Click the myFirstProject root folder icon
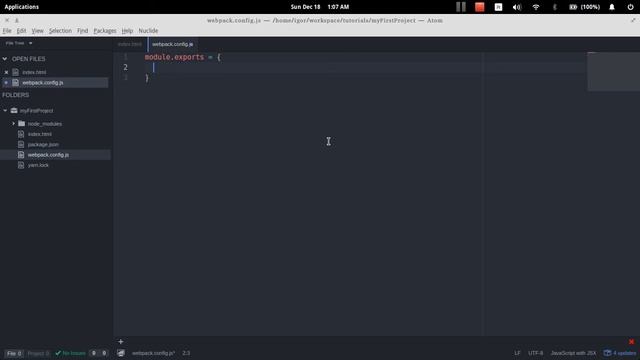The height and width of the screenshot is (360, 640). (14, 111)
